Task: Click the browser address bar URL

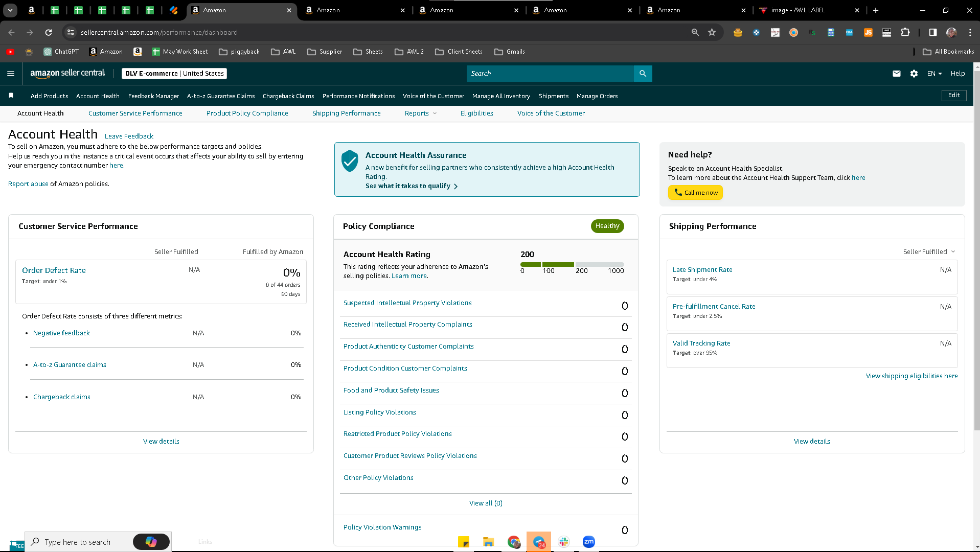Action: click(x=159, y=32)
